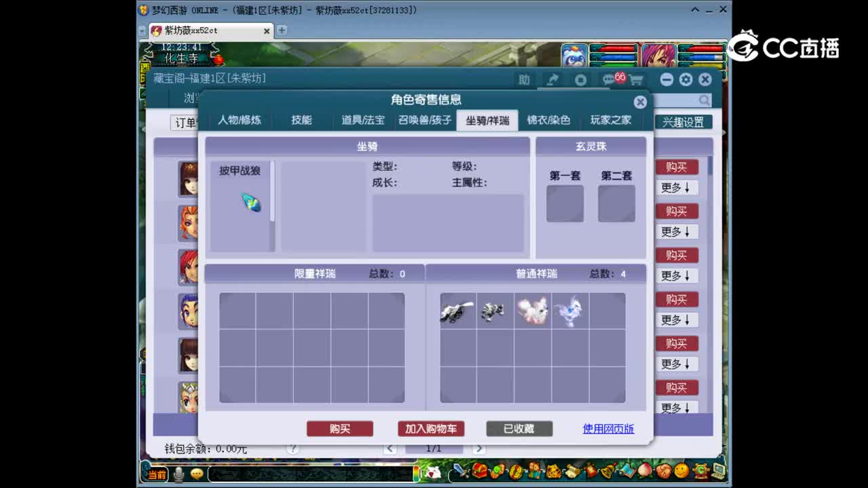Go to the next page arrow

(479, 449)
